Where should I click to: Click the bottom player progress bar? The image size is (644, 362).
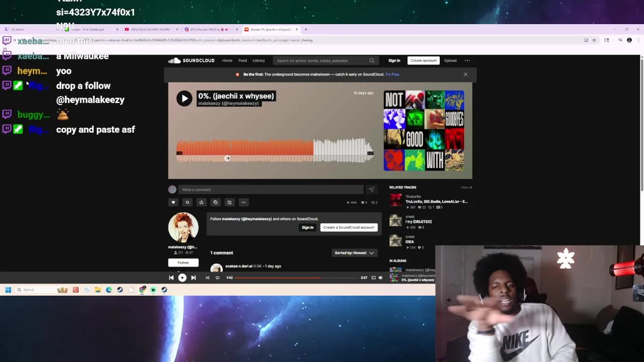tap(297, 278)
